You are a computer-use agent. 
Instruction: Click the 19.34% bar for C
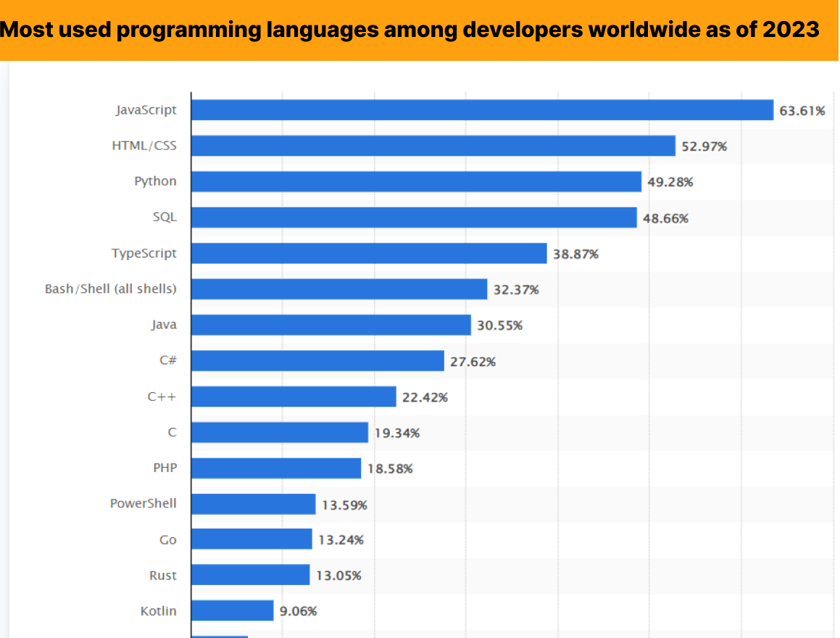tap(280, 432)
